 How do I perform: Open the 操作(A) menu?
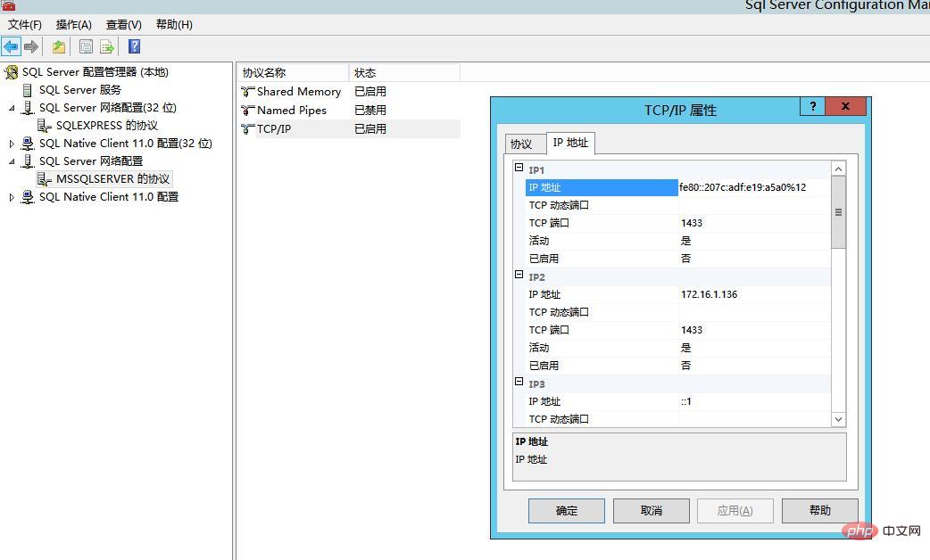click(73, 25)
